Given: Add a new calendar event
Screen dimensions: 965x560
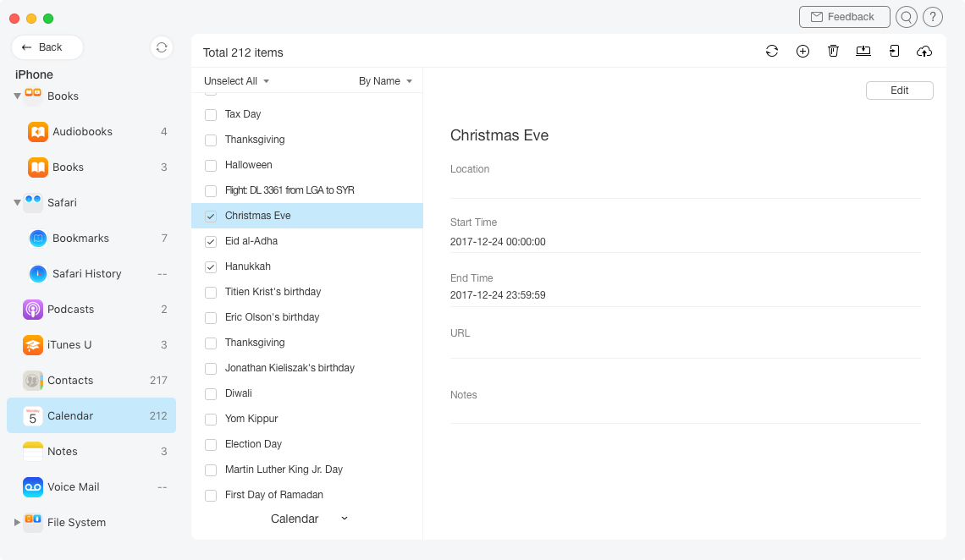Looking at the screenshot, I should coord(802,51).
